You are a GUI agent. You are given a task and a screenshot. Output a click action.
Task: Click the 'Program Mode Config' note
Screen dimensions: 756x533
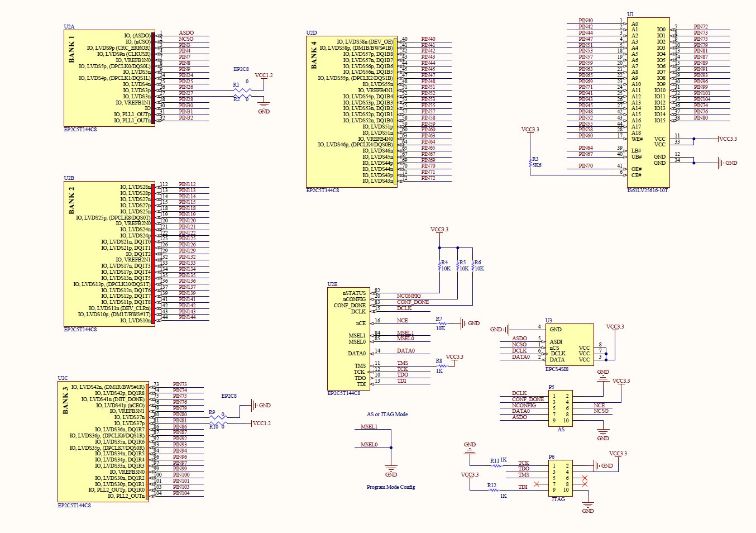pyautogui.click(x=391, y=487)
